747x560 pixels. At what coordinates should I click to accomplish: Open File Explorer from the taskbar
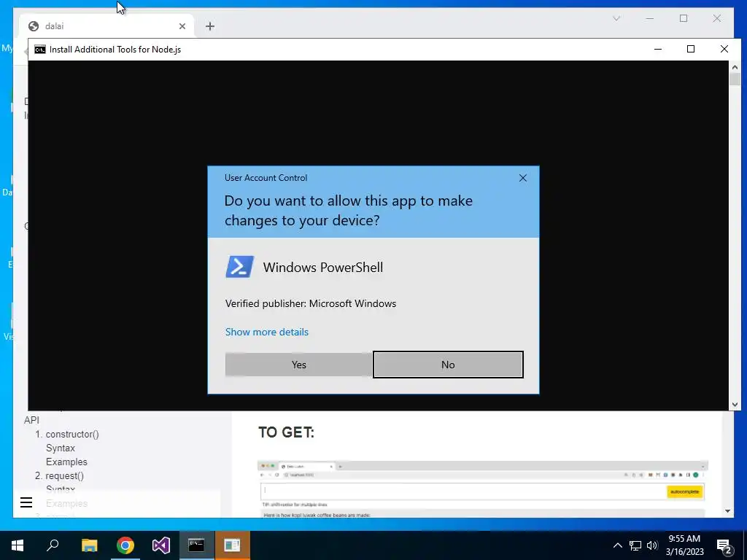[x=89, y=545]
